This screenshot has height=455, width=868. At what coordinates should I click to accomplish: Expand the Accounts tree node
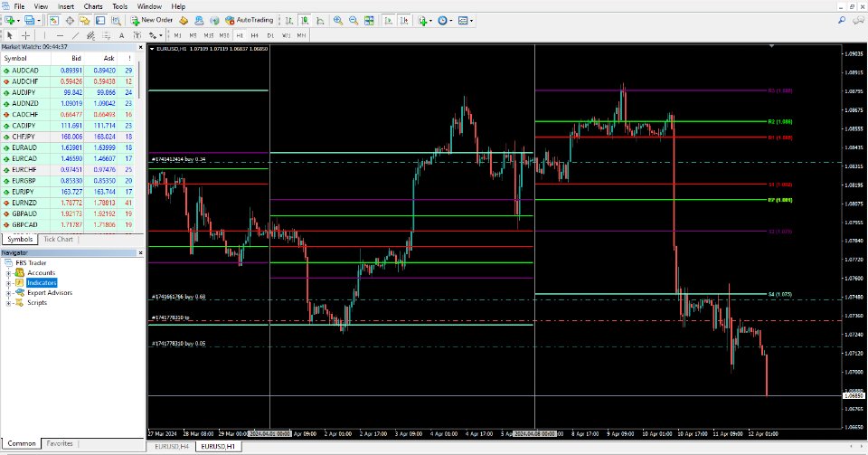(8, 273)
